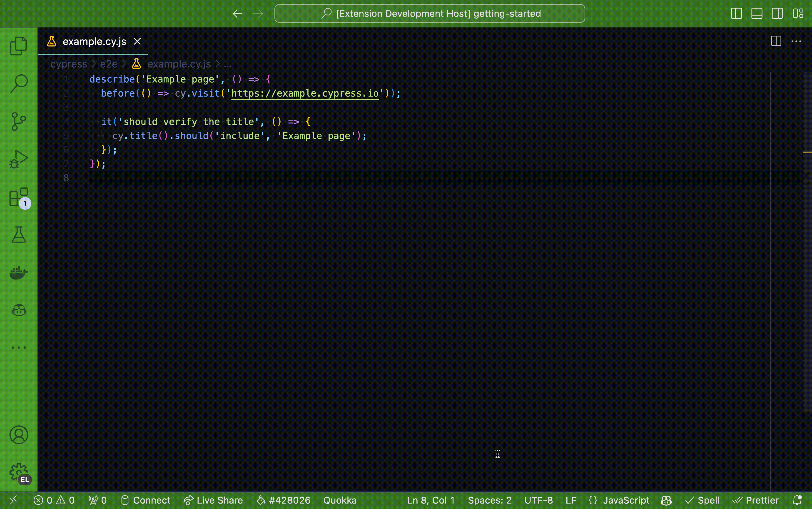Image resolution: width=812 pixels, height=509 pixels.
Task: Click the e2e breadcrumb item
Action: [x=109, y=64]
